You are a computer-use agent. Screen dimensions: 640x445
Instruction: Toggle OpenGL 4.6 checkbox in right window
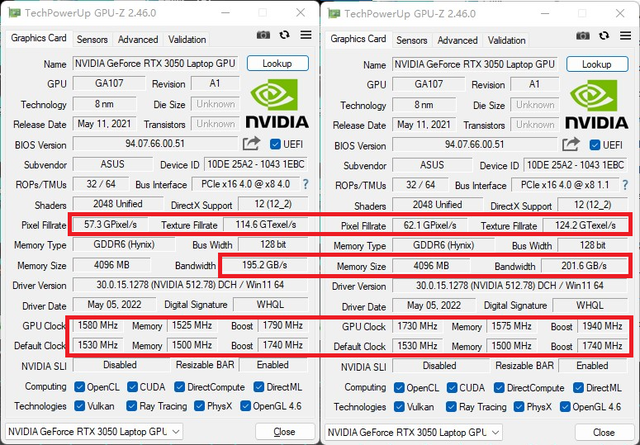tap(565, 407)
